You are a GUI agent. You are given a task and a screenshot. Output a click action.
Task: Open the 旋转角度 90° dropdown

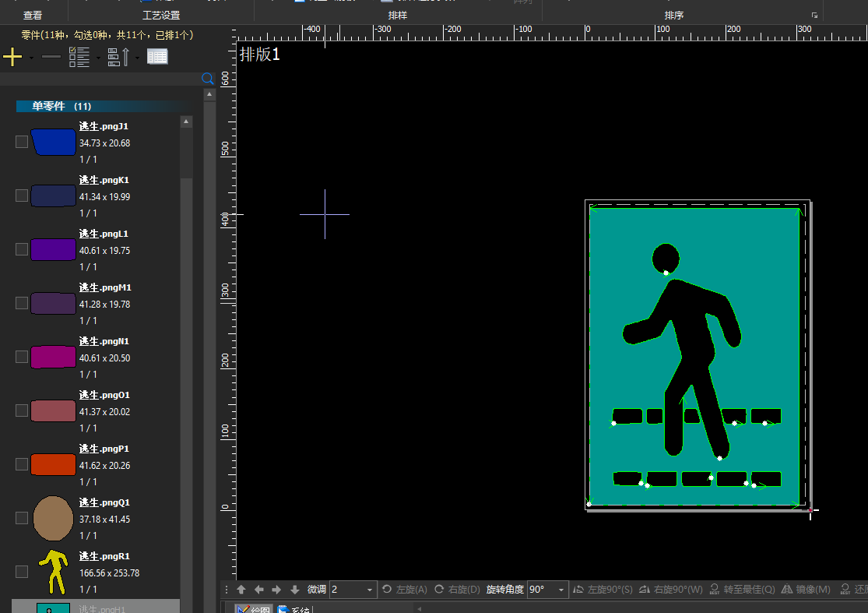[561, 590]
